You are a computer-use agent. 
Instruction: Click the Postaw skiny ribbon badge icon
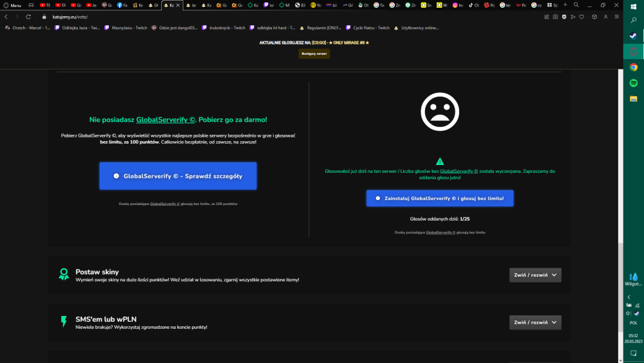pyautogui.click(x=64, y=274)
